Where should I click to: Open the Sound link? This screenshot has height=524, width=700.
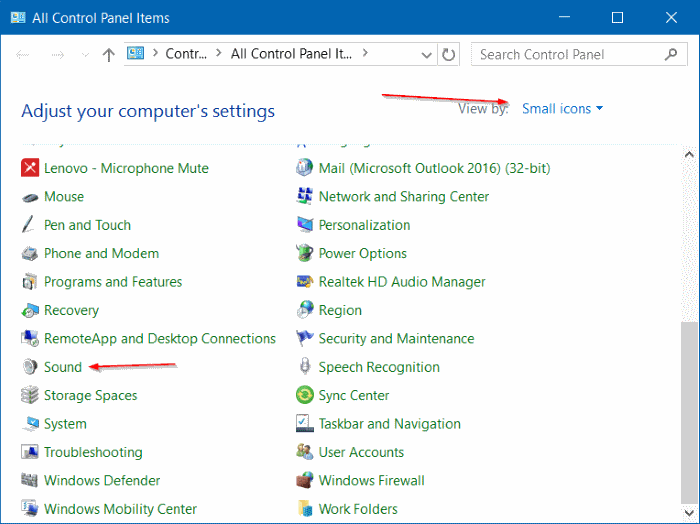click(63, 367)
